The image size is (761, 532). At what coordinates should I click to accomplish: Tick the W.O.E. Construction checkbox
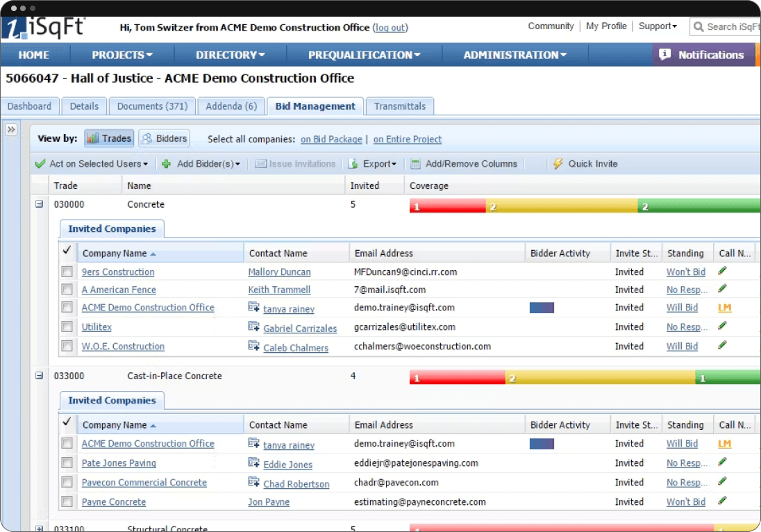coord(67,346)
